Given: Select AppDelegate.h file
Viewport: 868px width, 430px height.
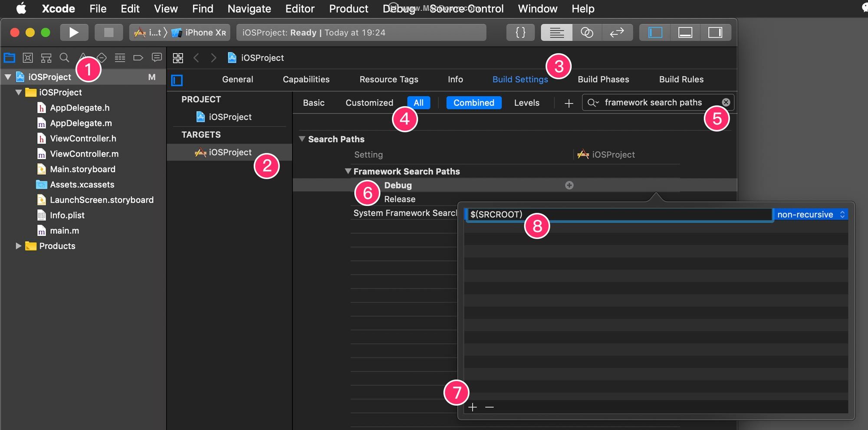Looking at the screenshot, I should tap(79, 108).
